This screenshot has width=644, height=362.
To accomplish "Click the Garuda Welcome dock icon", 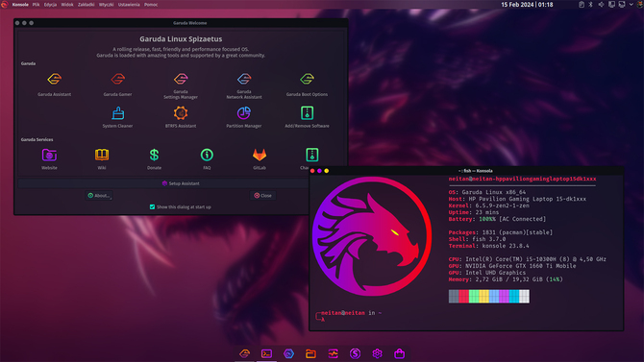I will pyautogui.click(x=244, y=353).
